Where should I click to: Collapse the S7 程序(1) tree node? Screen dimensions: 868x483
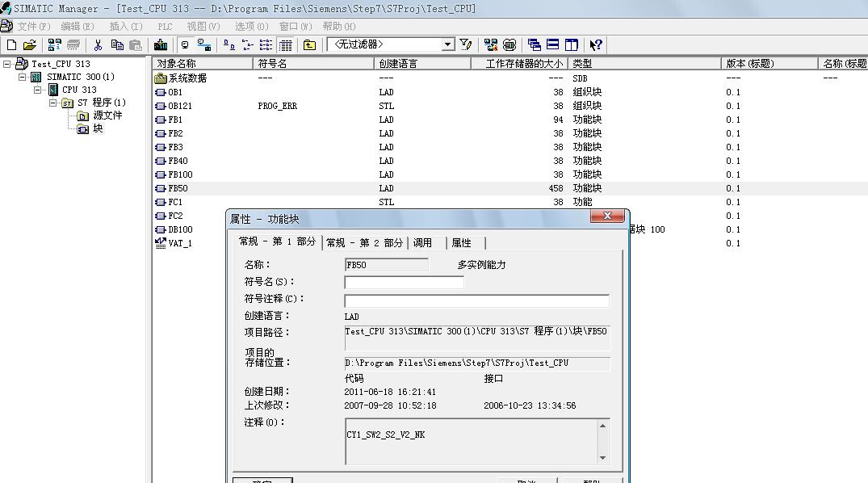(53, 103)
